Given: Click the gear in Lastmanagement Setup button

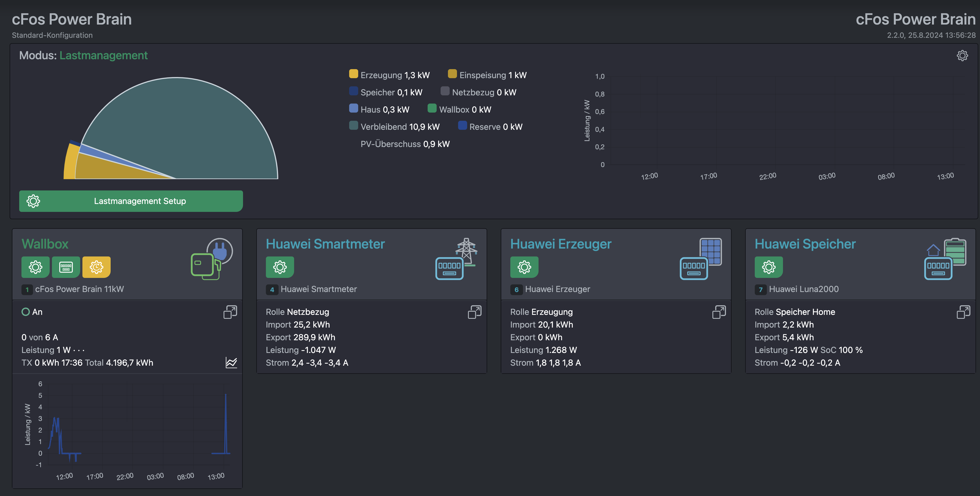Looking at the screenshot, I should [33, 201].
